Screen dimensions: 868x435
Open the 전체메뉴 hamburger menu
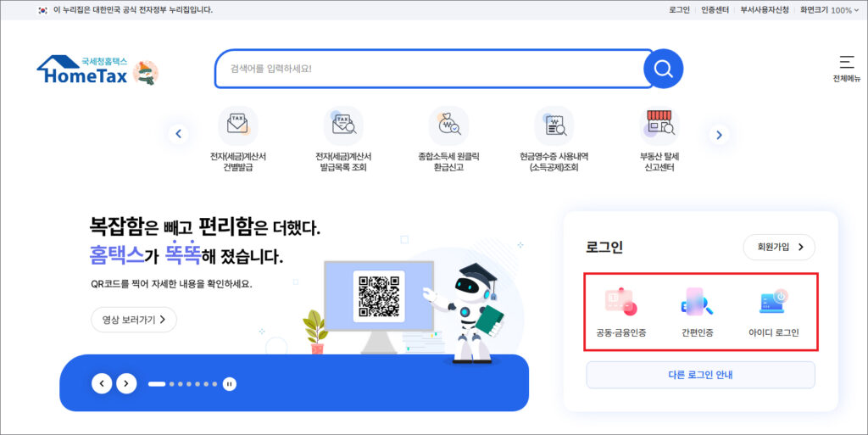[x=847, y=69]
